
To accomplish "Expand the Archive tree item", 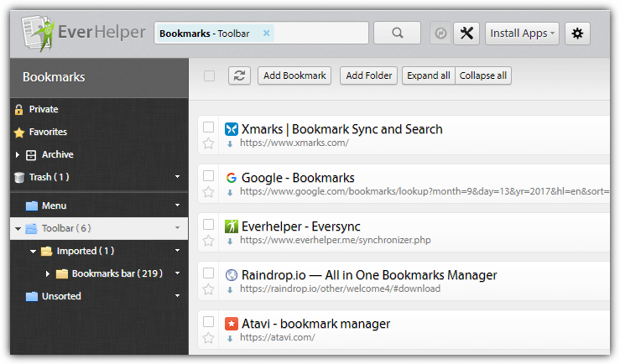I will tap(18, 154).
